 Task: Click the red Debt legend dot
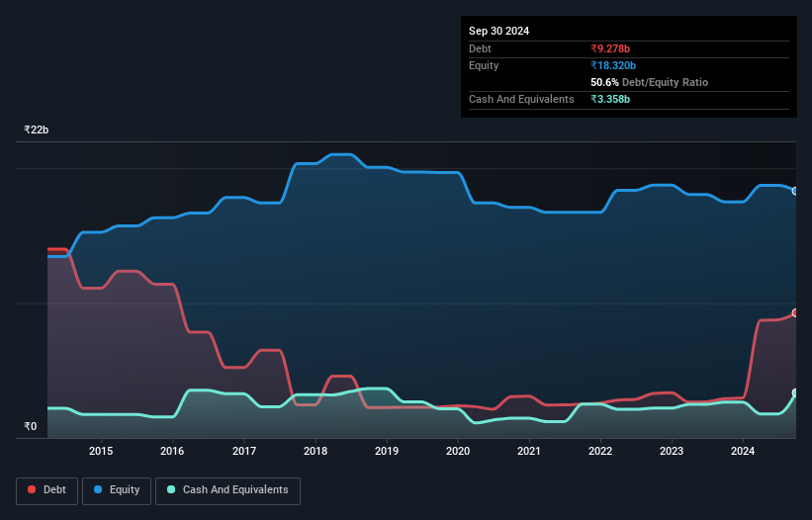[32, 489]
